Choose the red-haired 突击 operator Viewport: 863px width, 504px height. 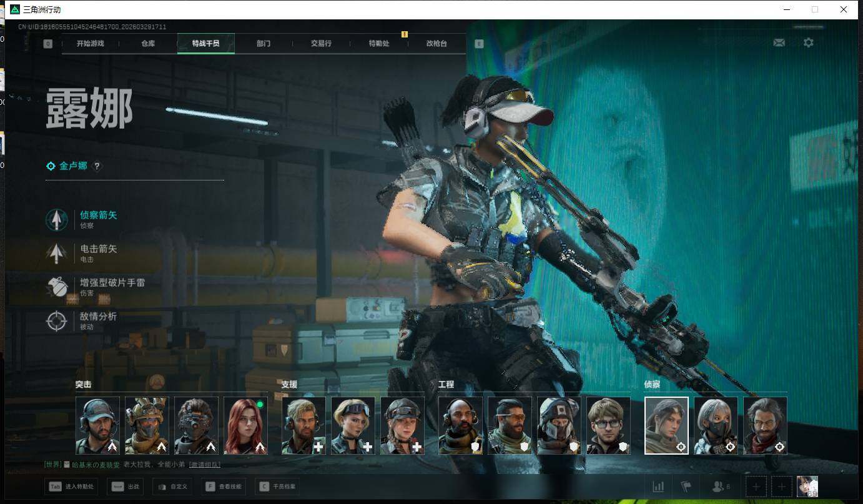pyautogui.click(x=245, y=425)
